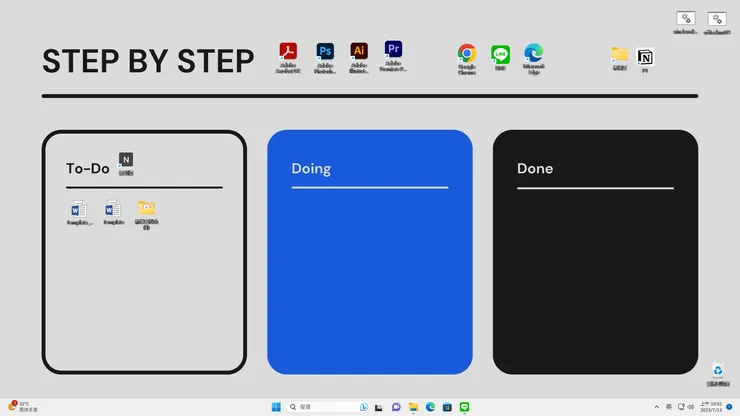The height and width of the screenshot is (416, 740).
Task: Select the Google Chrome desktop shortcut
Action: click(x=467, y=59)
